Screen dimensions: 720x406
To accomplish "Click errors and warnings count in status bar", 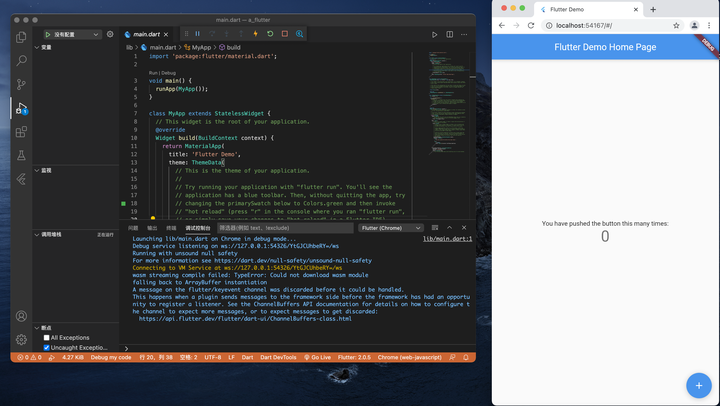I will pyautogui.click(x=29, y=357).
